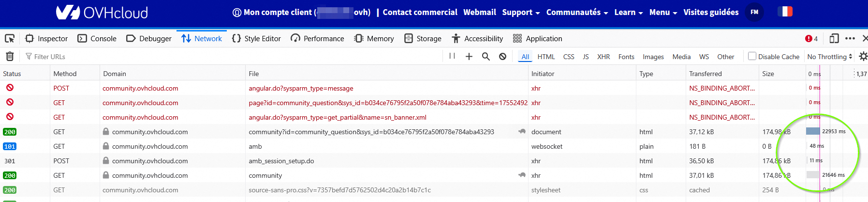Enable the Disable Cache checkbox

(x=752, y=56)
